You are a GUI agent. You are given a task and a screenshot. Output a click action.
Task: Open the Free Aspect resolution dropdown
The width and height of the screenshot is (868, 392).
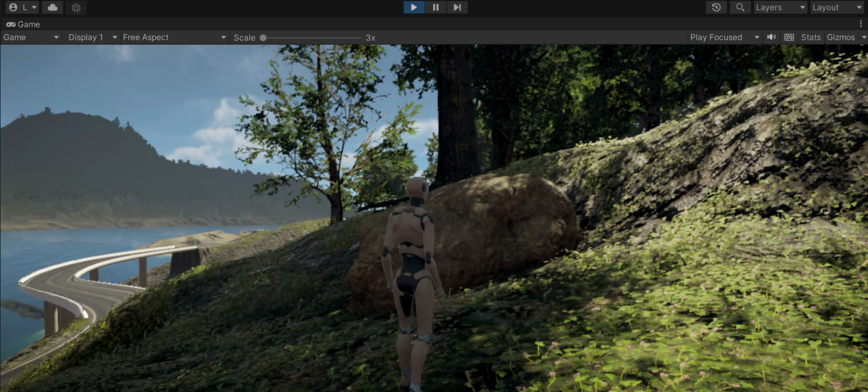pos(175,37)
